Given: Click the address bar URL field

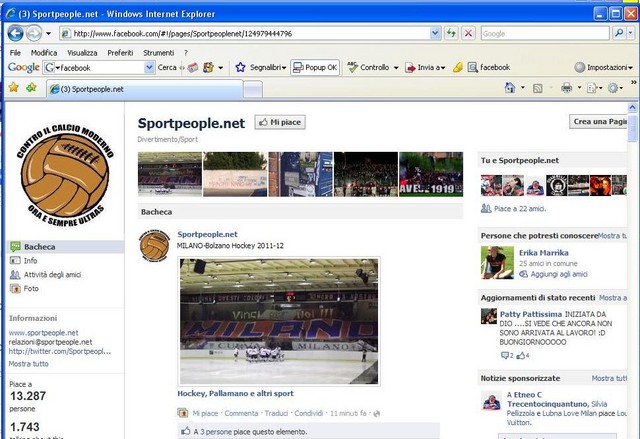Looking at the screenshot, I should pos(245,33).
